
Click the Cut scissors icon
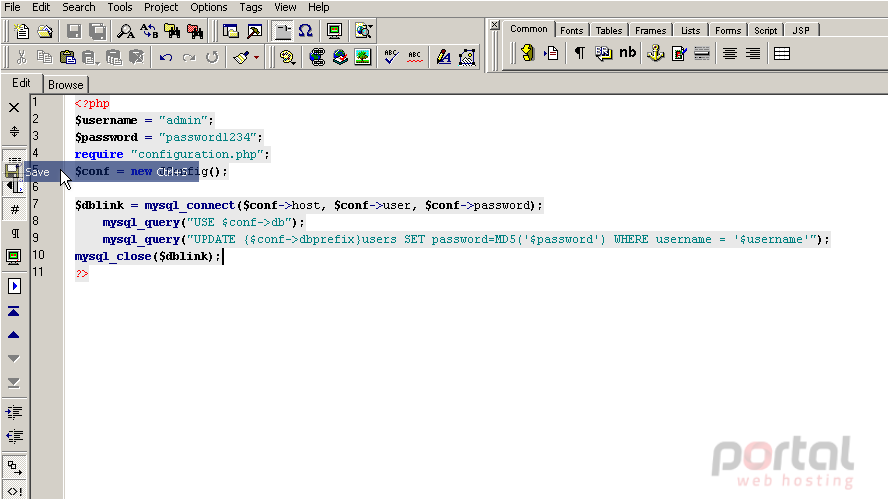tap(22, 57)
